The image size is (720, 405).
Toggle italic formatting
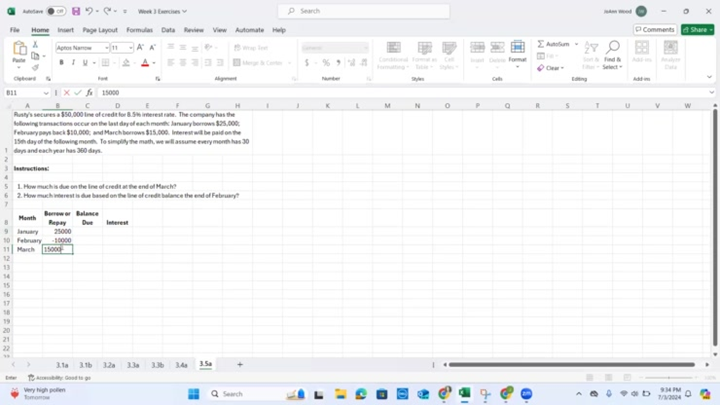74,62
